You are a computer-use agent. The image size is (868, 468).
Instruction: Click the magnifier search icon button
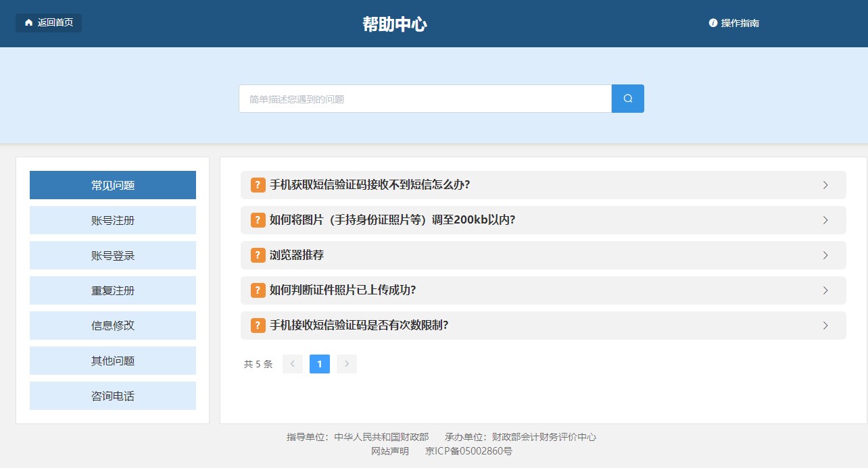627,99
